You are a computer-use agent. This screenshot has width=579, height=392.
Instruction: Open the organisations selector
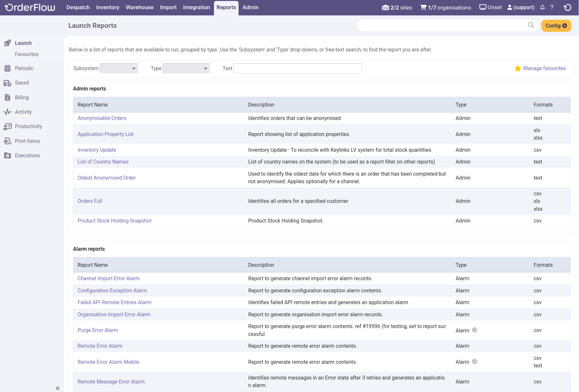446,8
